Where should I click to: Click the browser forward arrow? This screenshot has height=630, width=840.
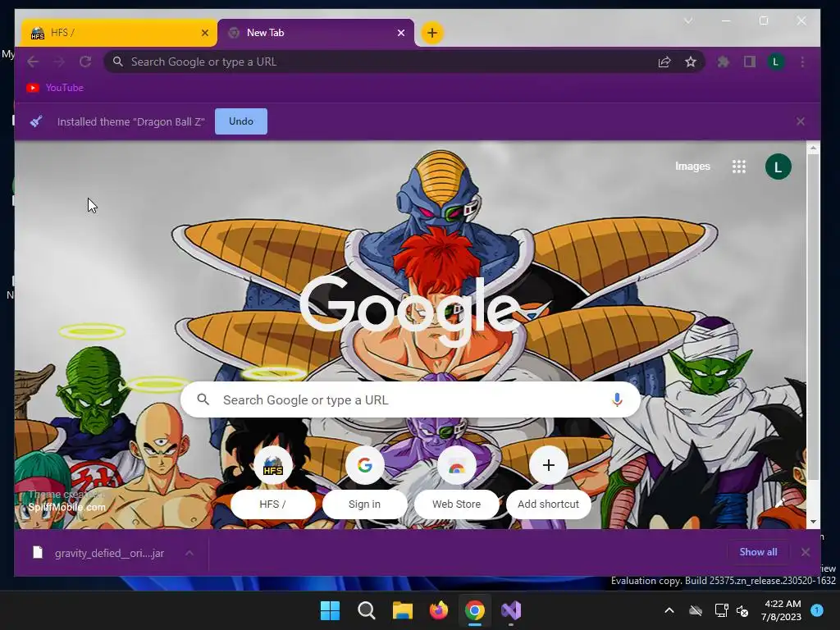tap(59, 62)
